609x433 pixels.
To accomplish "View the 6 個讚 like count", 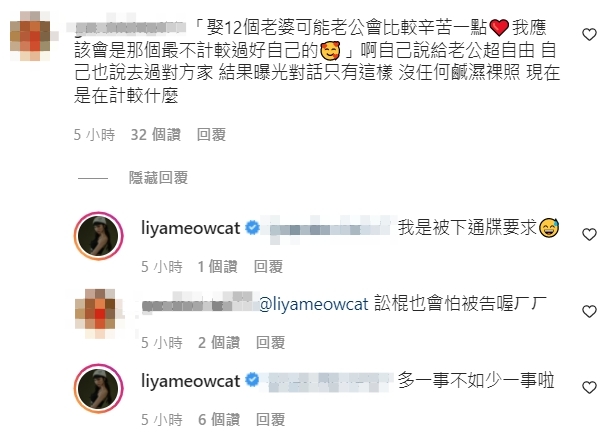I will coord(219,419).
